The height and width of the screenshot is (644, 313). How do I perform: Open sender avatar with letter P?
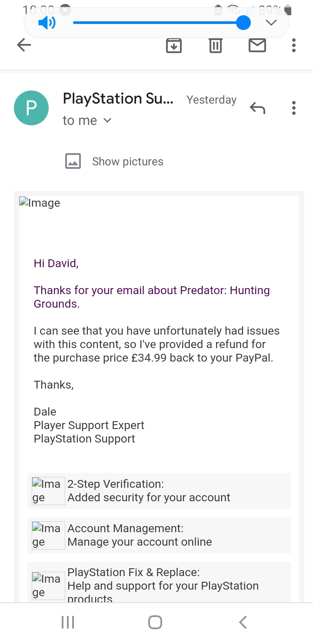point(31,108)
